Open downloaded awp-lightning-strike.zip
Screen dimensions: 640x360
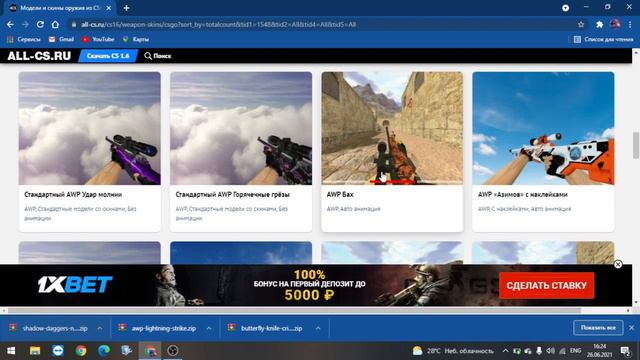pyautogui.click(x=157, y=328)
